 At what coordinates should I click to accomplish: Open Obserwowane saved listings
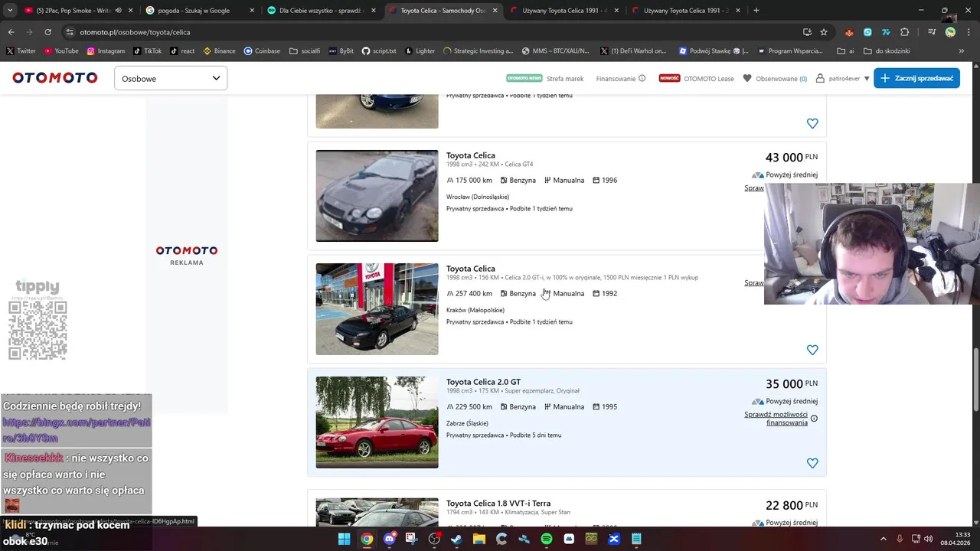pyautogui.click(x=775, y=78)
